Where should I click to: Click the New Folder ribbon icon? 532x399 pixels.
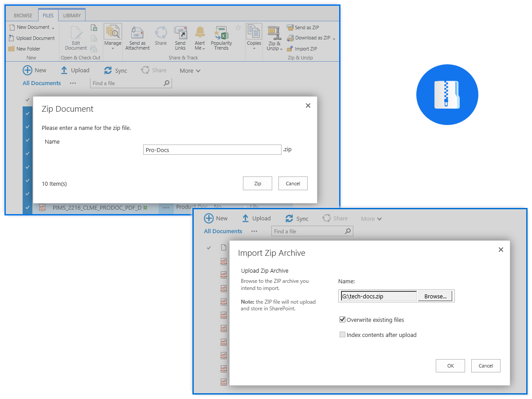tap(12, 49)
